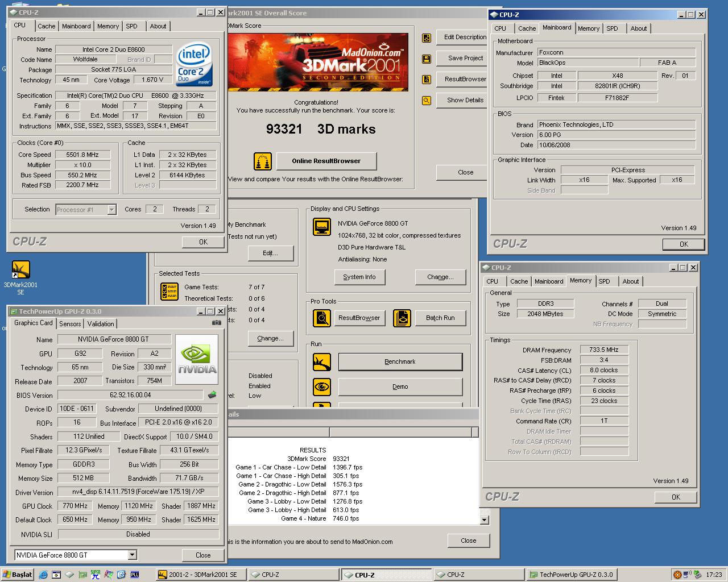The height and width of the screenshot is (582, 728).
Task: Click the motherboard Model field BlackOps
Action: coord(588,63)
